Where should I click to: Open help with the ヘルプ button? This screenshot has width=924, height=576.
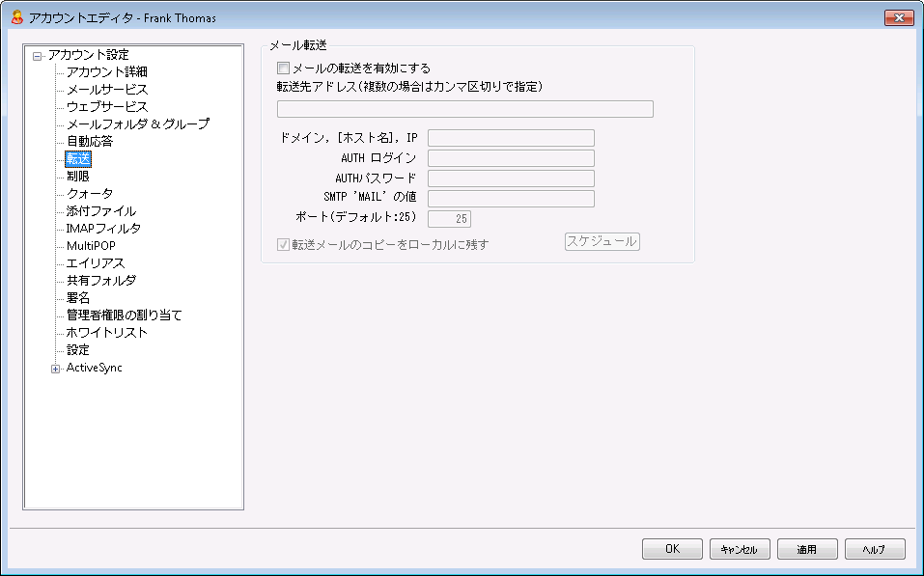tap(874, 549)
